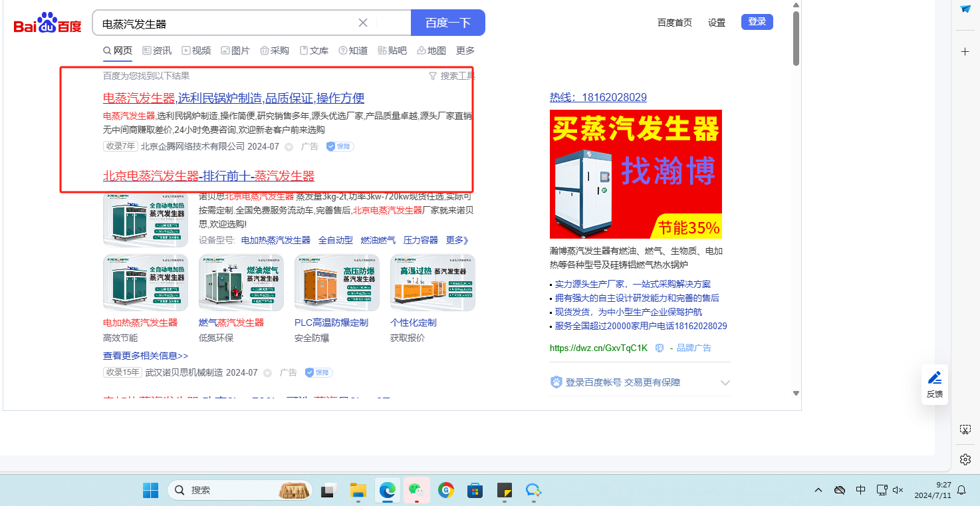This screenshot has width=980, height=506.
Task: Open Google Chrome from the taskbar
Action: pos(445,490)
